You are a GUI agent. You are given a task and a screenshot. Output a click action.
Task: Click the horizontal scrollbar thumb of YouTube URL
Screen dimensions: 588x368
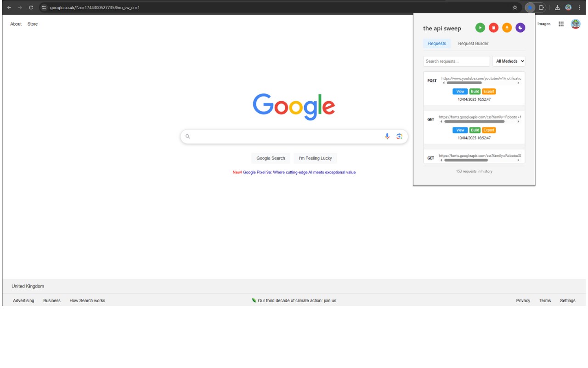point(464,83)
